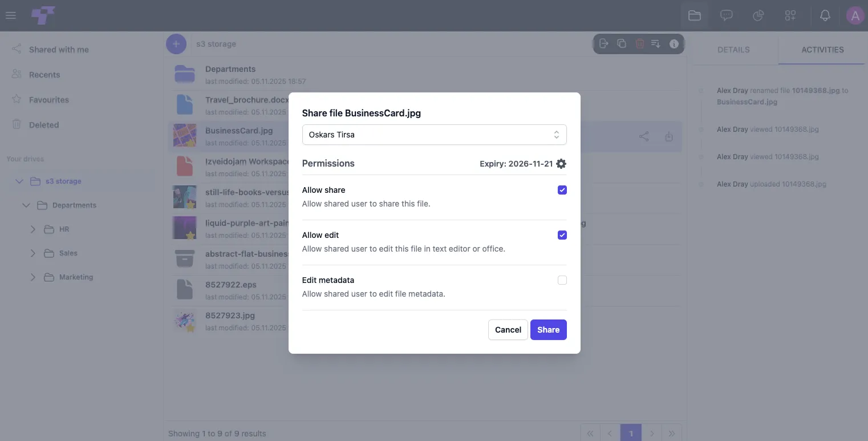Open the expiry settings gear icon
The height and width of the screenshot is (441, 868).
coord(561,164)
